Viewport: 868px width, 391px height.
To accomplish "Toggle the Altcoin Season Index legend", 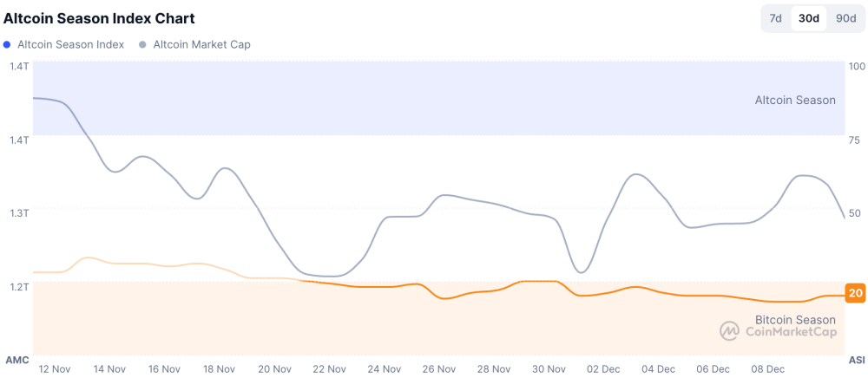I will pyautogui.click(x=70, y=44).
